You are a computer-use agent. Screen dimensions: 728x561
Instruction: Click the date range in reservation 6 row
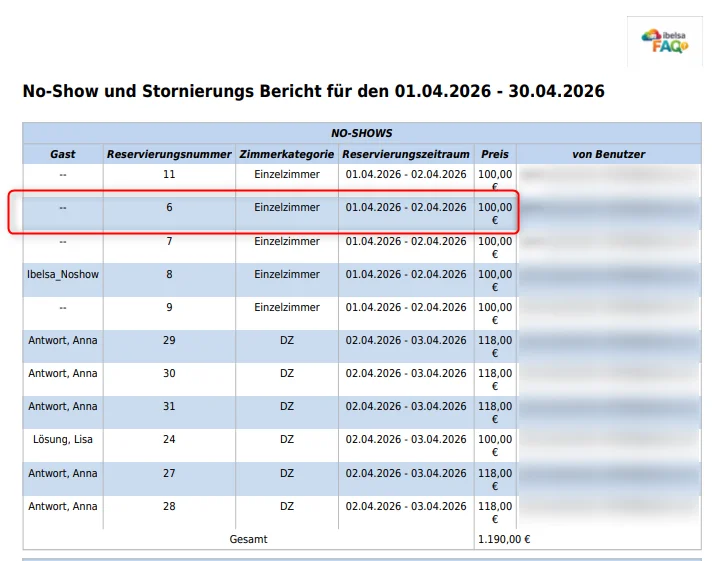click(406, 208)
